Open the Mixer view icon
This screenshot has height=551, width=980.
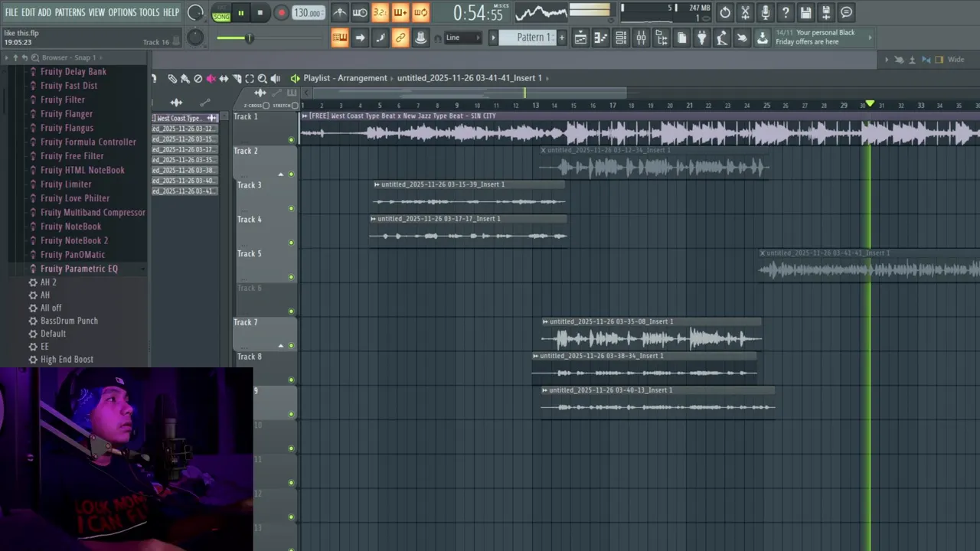(x=641, y=37)
